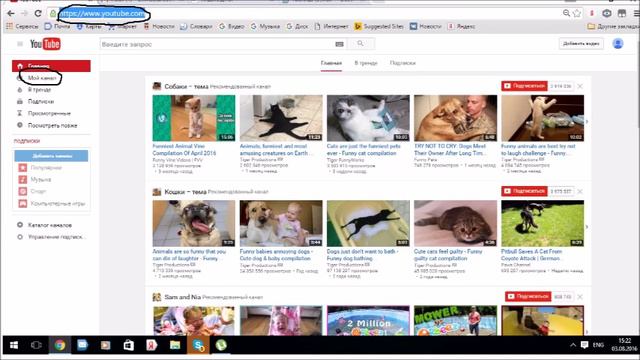640x360 pixels.
Task: Switch to the Подписки tab
Action: point(402,63)
